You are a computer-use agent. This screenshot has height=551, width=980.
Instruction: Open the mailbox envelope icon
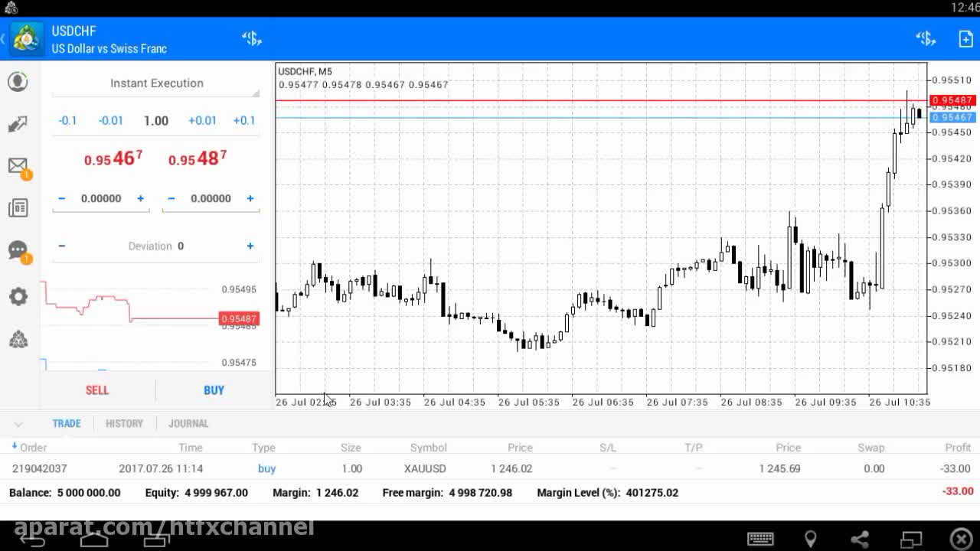click(x=18, y=166)
